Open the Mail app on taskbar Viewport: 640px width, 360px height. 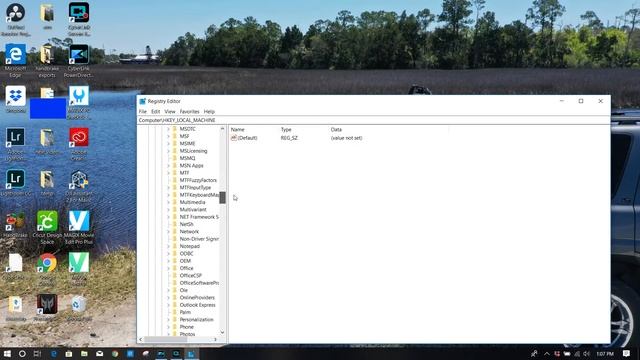pyautogui.click(x=100, y=353)
